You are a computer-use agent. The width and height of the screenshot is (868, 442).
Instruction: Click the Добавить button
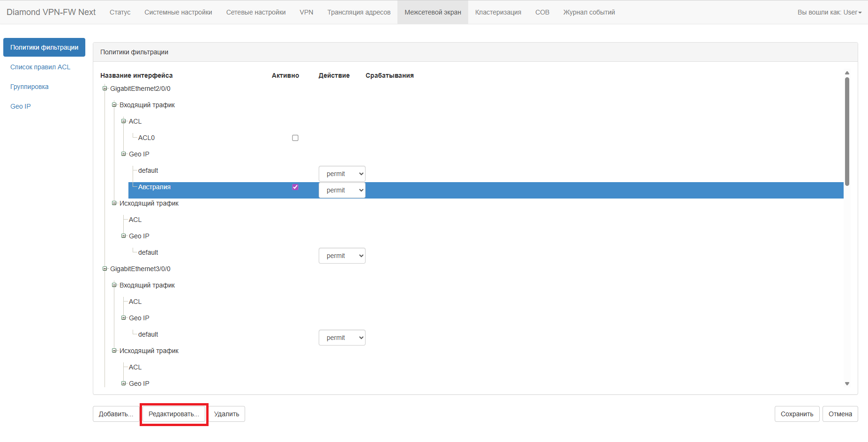(x=116, y=414)
